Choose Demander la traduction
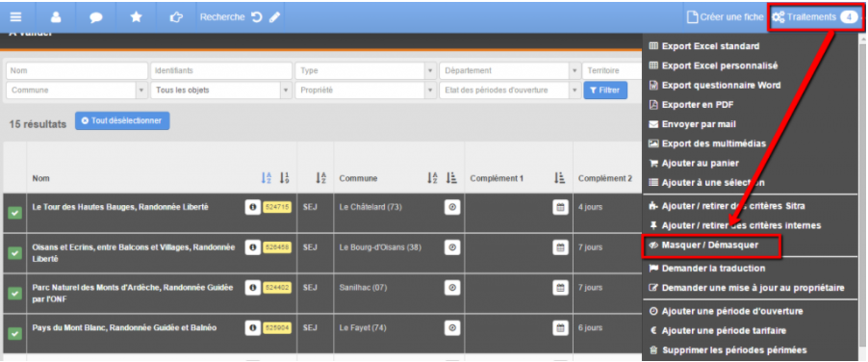The height and width of the screenshot is (362, 868). pos(714,269)
